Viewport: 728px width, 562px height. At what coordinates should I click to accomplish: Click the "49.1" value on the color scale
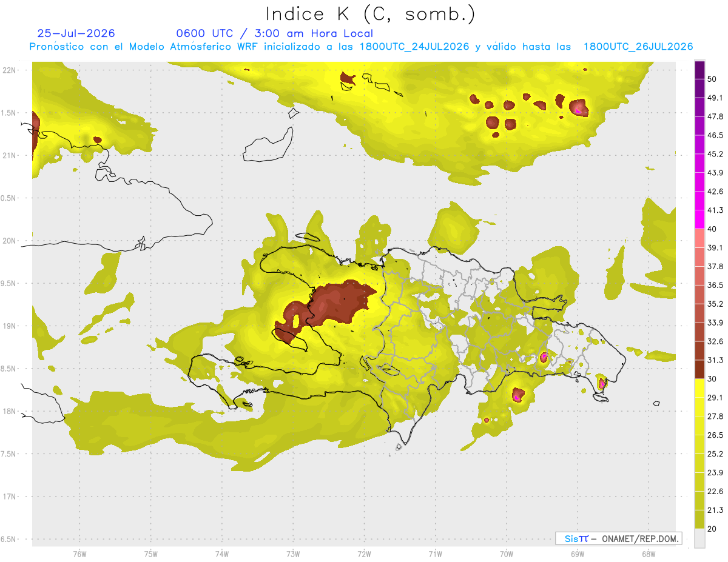tap(715, 98)
